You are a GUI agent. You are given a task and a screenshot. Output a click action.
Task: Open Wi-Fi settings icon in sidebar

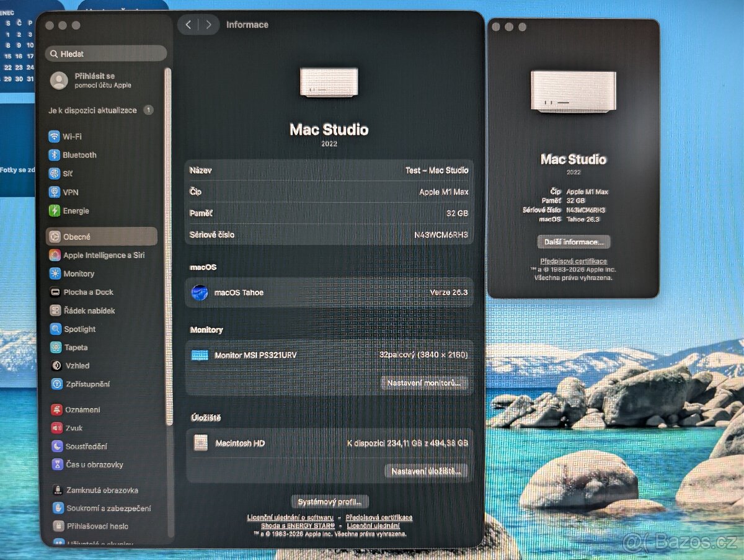point(55,136)
